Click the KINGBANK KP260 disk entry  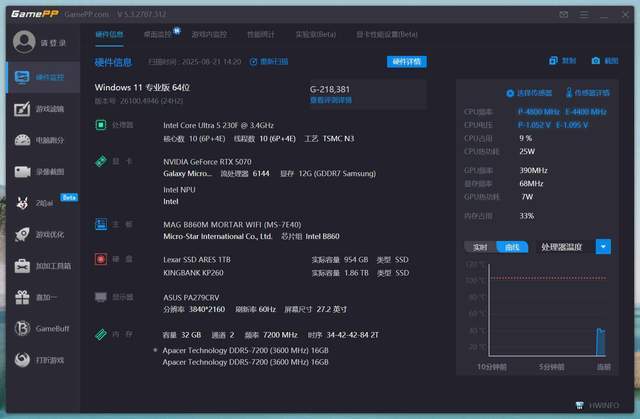point(193,273)
